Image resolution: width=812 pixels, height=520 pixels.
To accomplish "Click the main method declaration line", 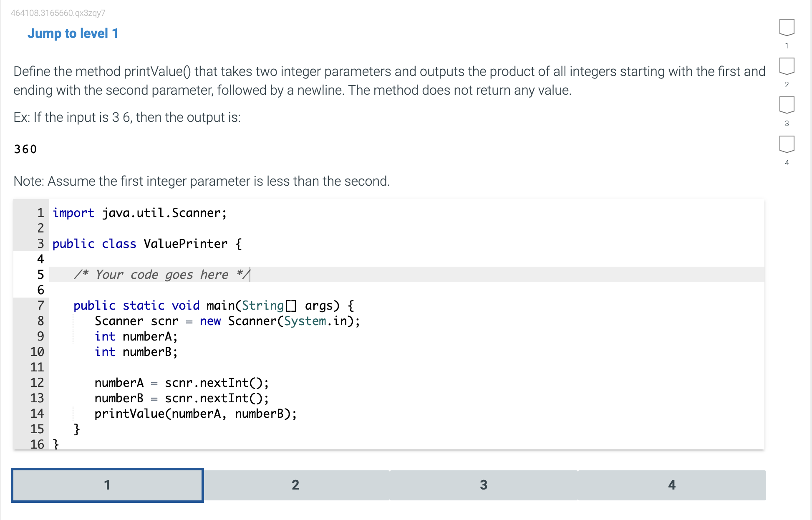I will pos(214,305).
